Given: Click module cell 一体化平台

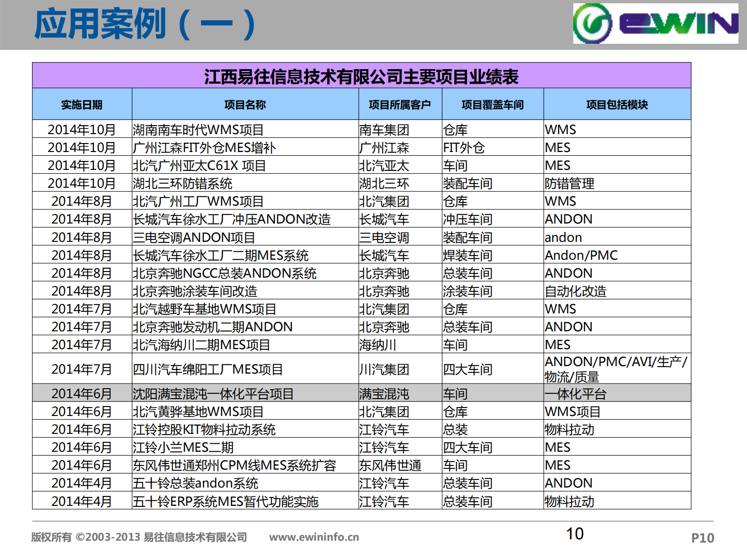Looking at the screenshot, I should (x=617, y=393).
